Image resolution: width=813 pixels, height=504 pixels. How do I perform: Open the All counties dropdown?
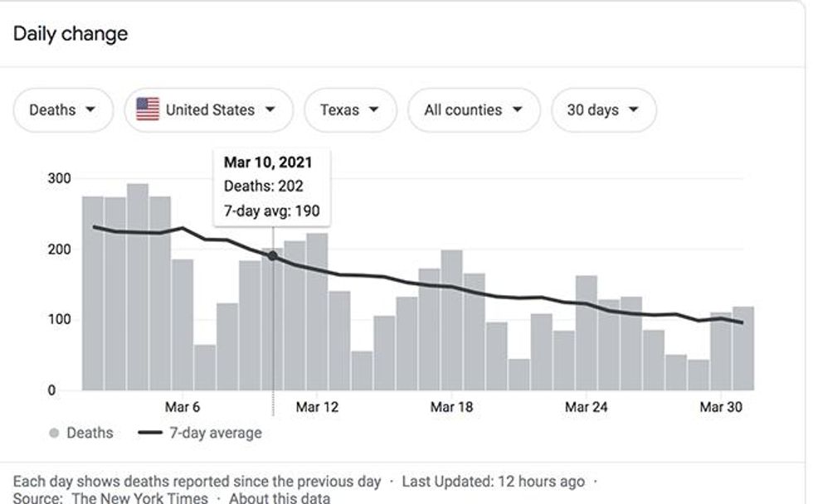tap(473, 110)
